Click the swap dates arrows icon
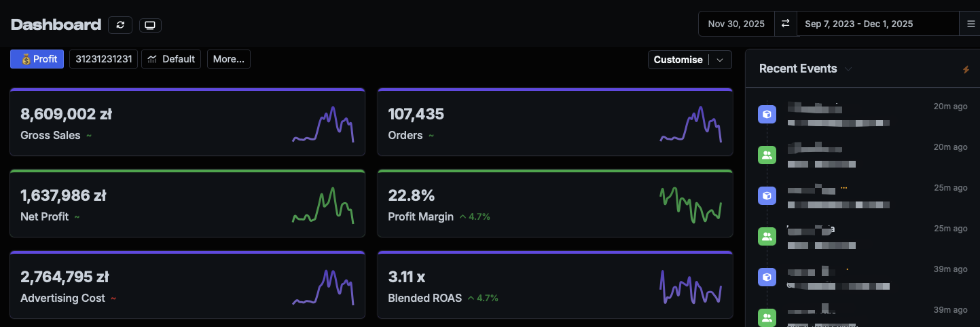Viewport: 980px width, 327px height. click(785, 24)
